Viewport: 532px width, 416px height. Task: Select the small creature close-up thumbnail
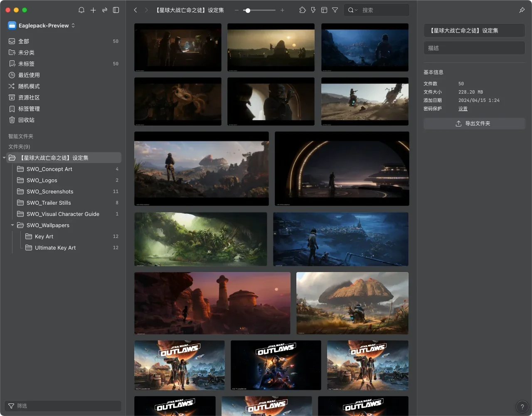tap(178, 102)
